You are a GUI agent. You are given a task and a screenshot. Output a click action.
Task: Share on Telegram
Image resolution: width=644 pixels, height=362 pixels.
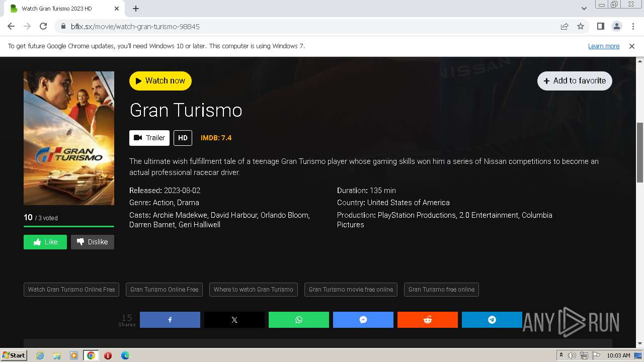click(x=492, y=320)
